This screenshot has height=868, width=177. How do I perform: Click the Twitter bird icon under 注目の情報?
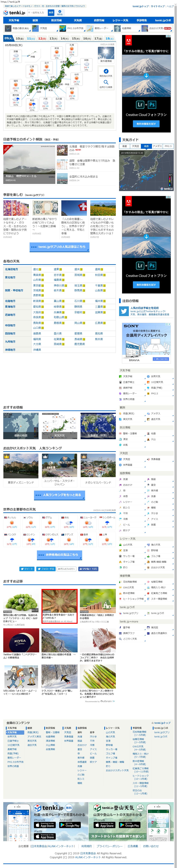click(x=124, y=311)
